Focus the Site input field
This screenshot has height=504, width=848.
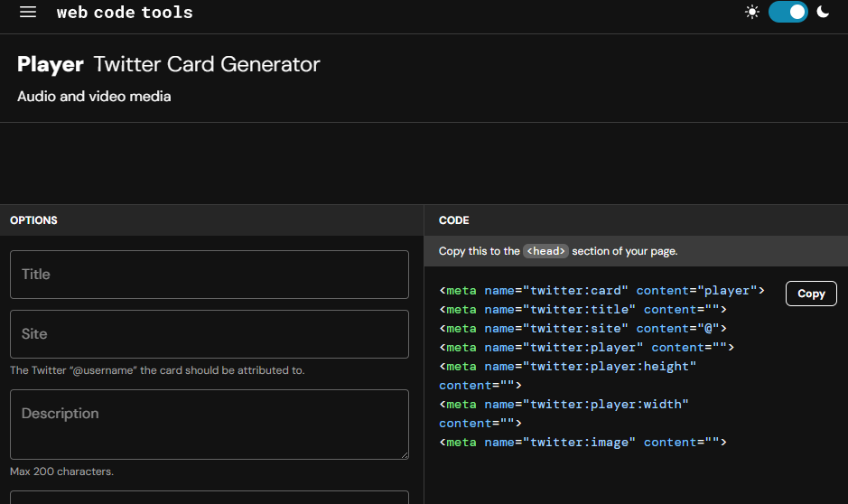tap(210, 333)
